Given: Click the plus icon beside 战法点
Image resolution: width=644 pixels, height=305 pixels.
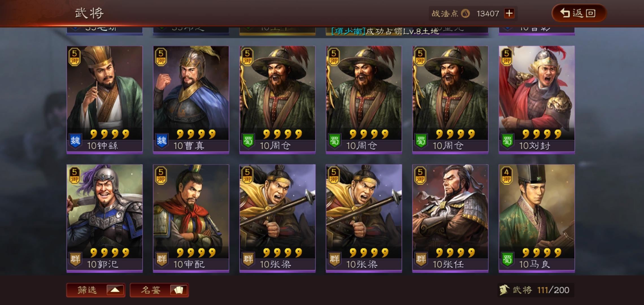Looking at the screenshot, I should (x=509, y=13).
